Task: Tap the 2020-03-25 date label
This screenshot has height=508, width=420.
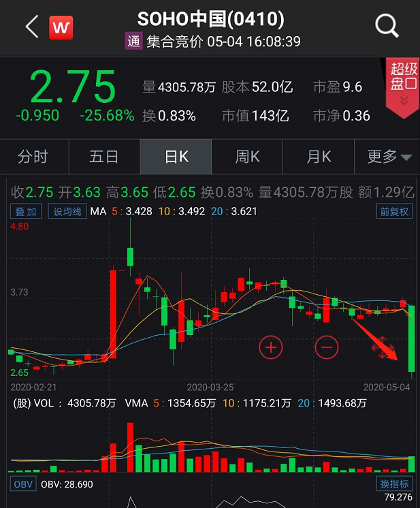Action: point(210,387)
